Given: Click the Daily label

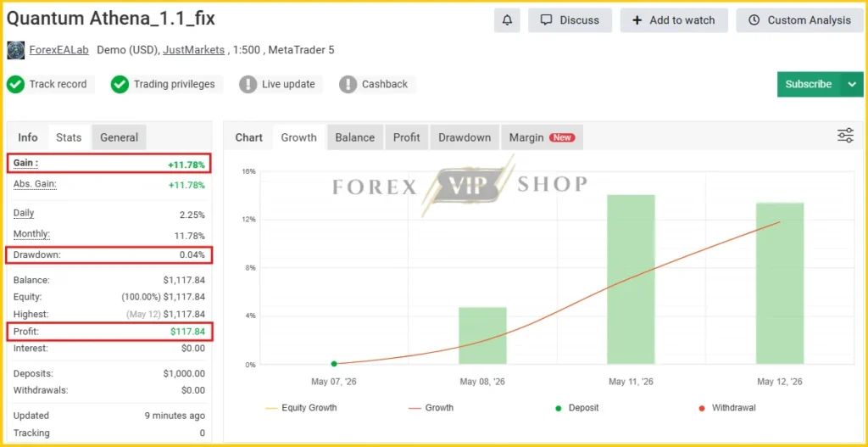Looking at the screenshot, I should coord(24,213).
